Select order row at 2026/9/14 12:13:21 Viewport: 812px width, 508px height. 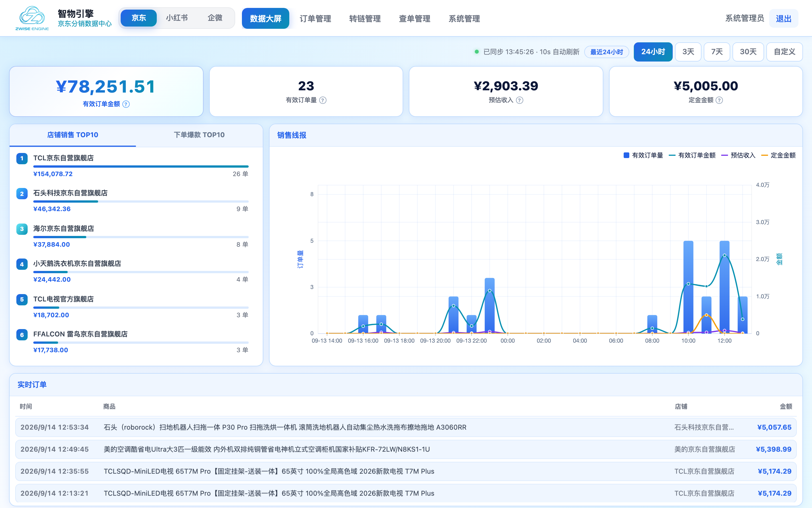click(x=406, y=494)
